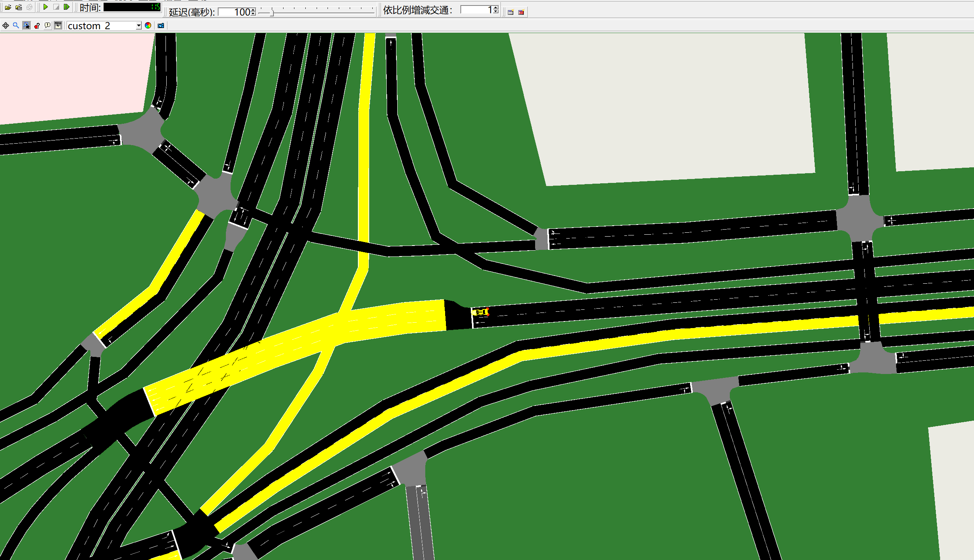Decrease traffic scale with down arrow
Viewport: 974px width, 560px height.
point(495,12)
